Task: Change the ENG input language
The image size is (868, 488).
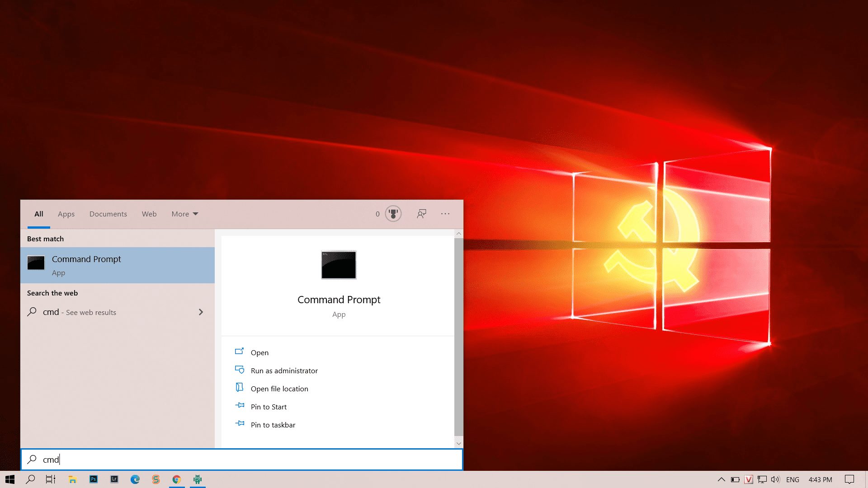Action: pyautogui.click(x=793, y=480)
